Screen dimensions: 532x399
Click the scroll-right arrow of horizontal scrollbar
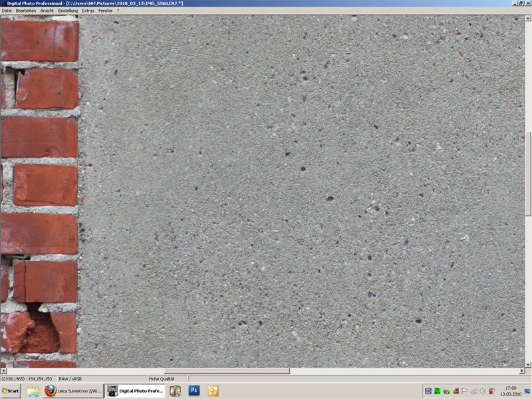pos(522,371)
